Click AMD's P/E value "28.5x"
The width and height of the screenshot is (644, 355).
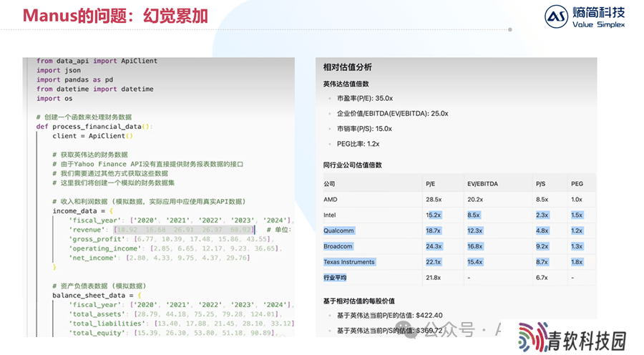[434, 199]
